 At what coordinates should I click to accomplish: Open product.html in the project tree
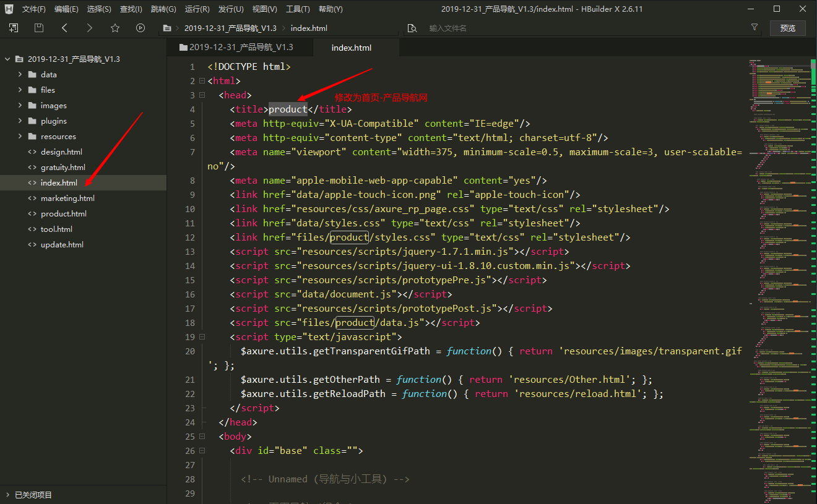[64, 214]
